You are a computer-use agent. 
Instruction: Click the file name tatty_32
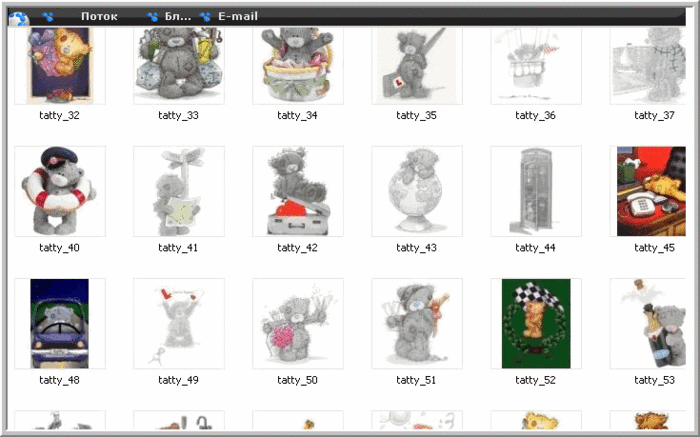pos(59,116)
